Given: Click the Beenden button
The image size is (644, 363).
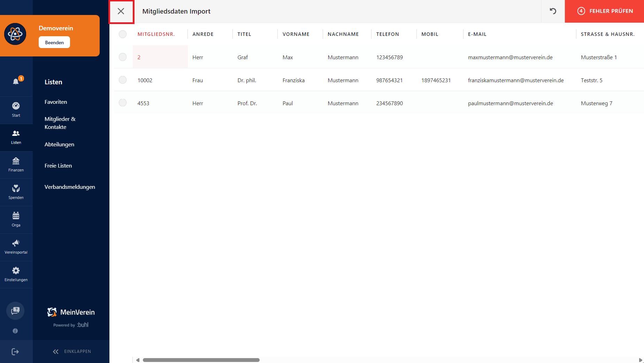Looking at the screenshot, I should (x=54, y=43).
